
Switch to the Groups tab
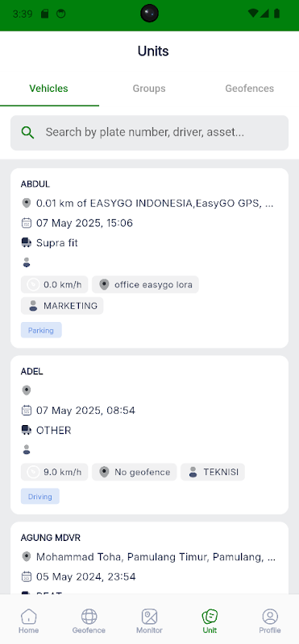[x=149, y=89]
